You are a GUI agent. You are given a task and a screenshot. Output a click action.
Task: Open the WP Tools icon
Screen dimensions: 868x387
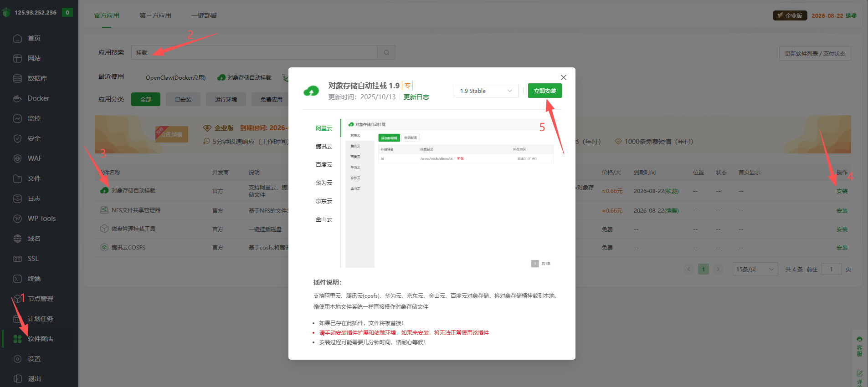click(x=17, y=219)
